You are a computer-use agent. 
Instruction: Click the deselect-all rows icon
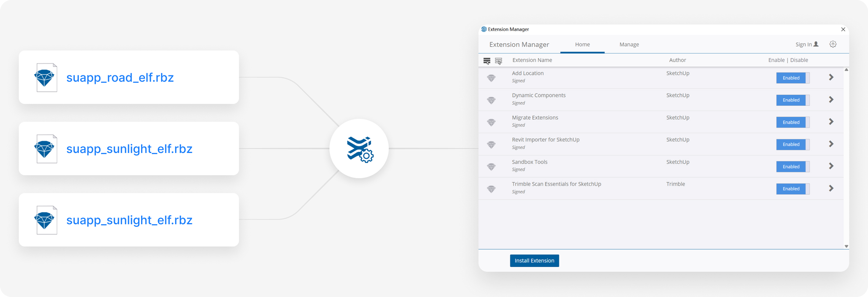point(498,61)
